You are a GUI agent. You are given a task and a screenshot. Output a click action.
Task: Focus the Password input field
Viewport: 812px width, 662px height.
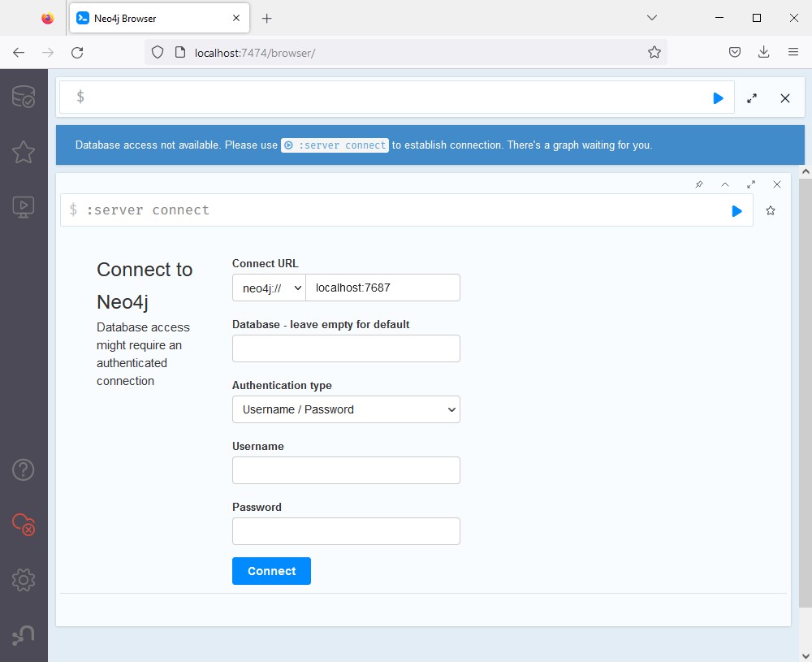pyautogui.click(x=346, y=531)
